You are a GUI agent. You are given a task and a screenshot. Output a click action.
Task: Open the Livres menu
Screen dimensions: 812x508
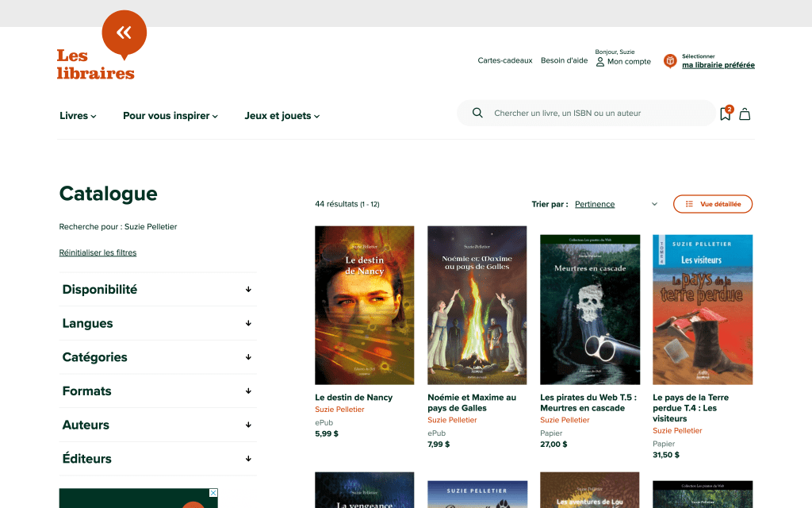(x=78, y=116)
